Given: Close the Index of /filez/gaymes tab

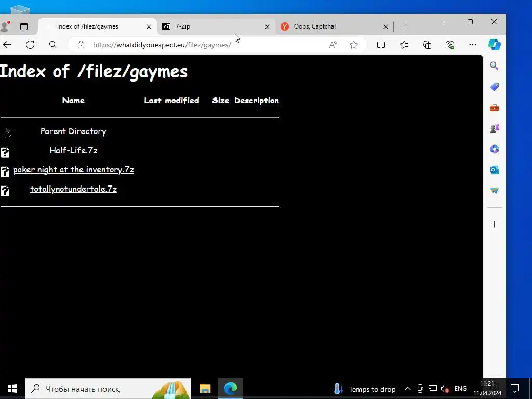Looking at the screenshot, I should (149, 26).
